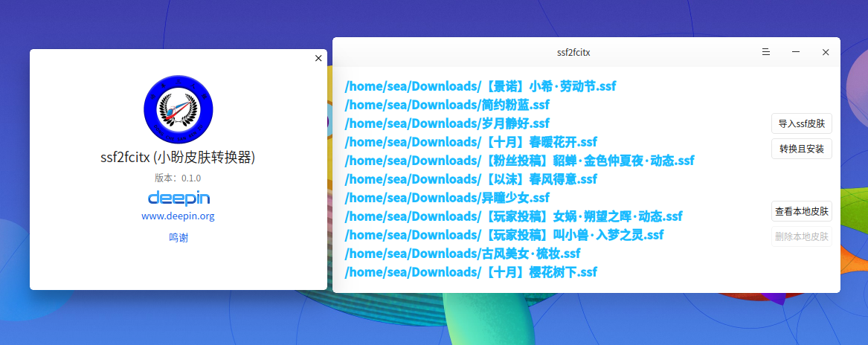Click the 查看本地皮肤 button

(x=802, y=211)
